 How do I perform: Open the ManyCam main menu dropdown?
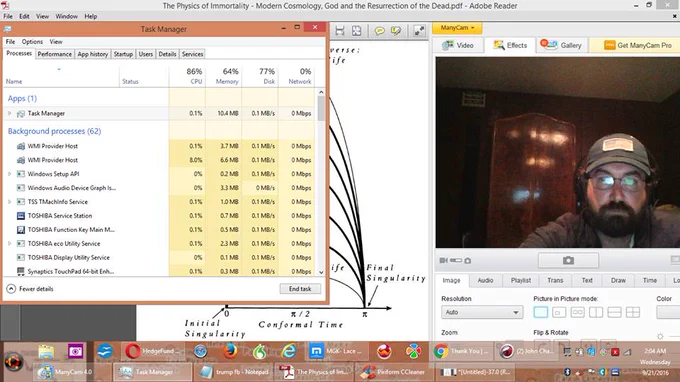457,28
